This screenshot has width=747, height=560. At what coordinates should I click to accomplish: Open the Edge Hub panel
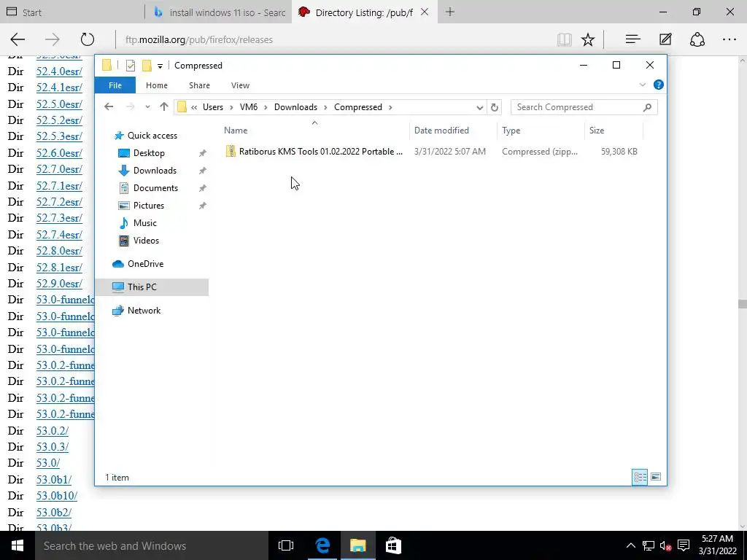(632, 39)
